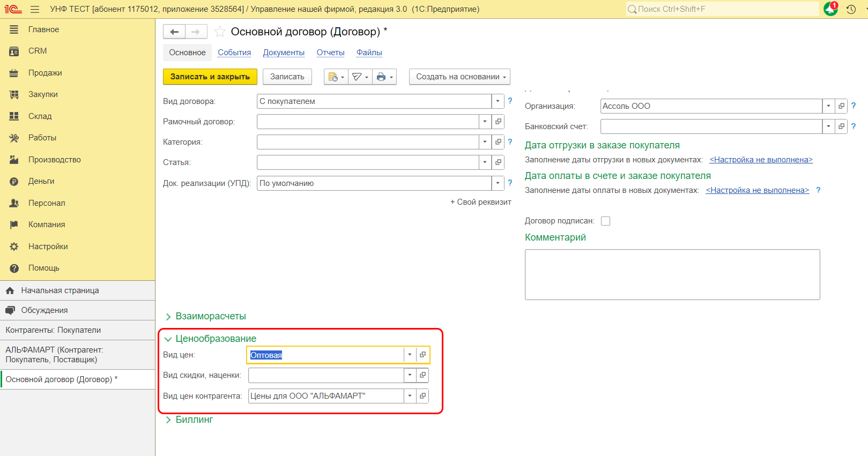Click the + Свой реквизит link
Screen dimensions: 868x456
480,202
